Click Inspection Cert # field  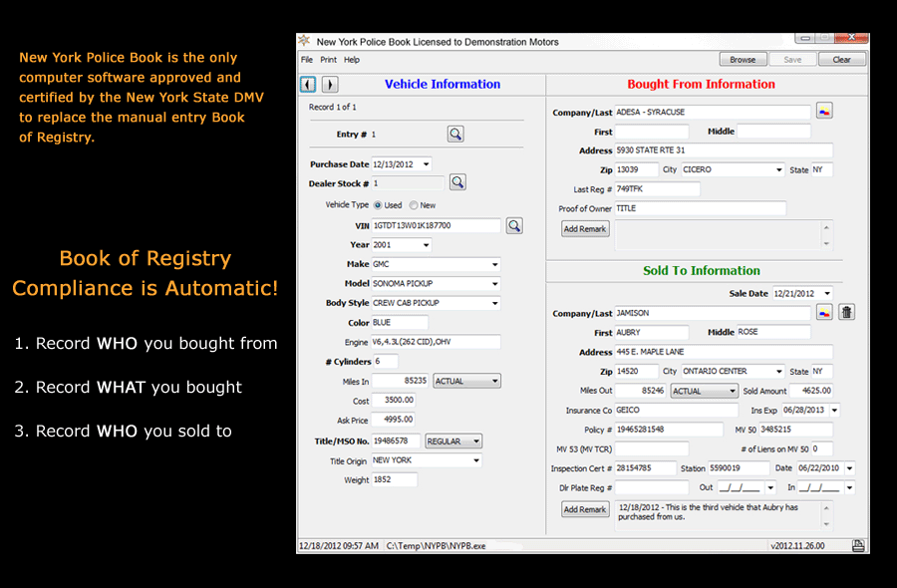645,468
